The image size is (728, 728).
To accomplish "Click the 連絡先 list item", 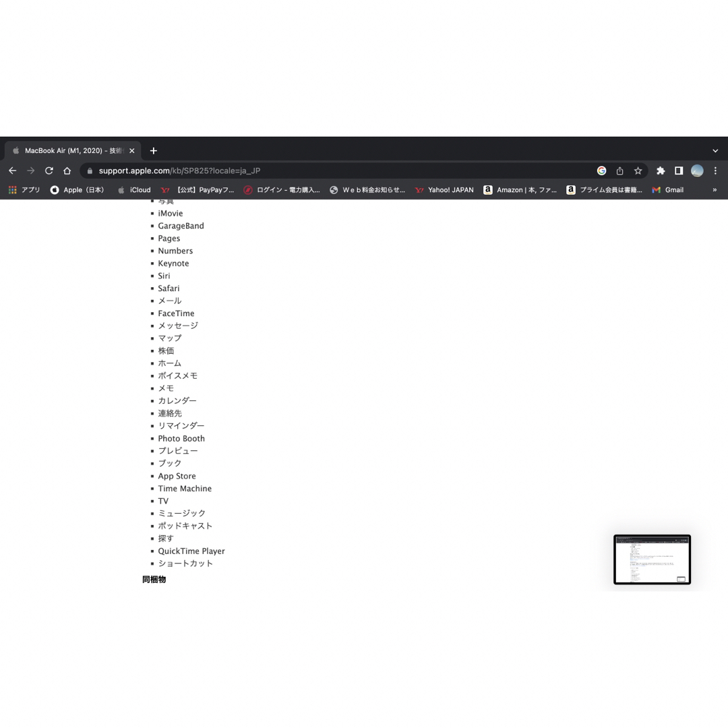I will pos(170,413).
